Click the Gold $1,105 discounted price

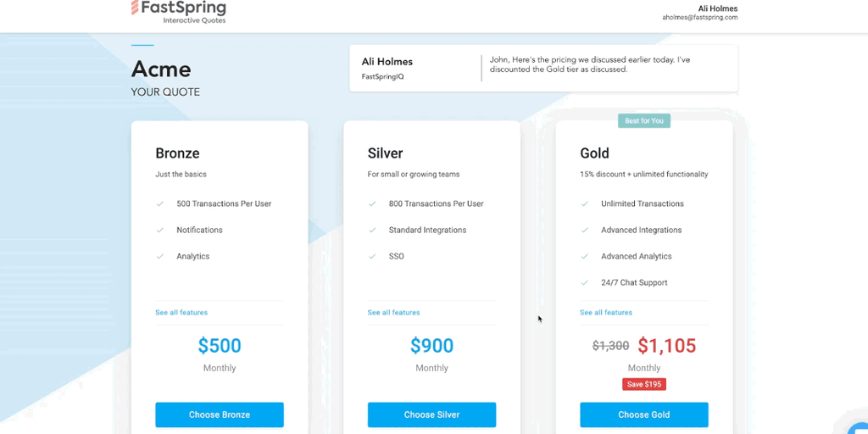point(666,346)
